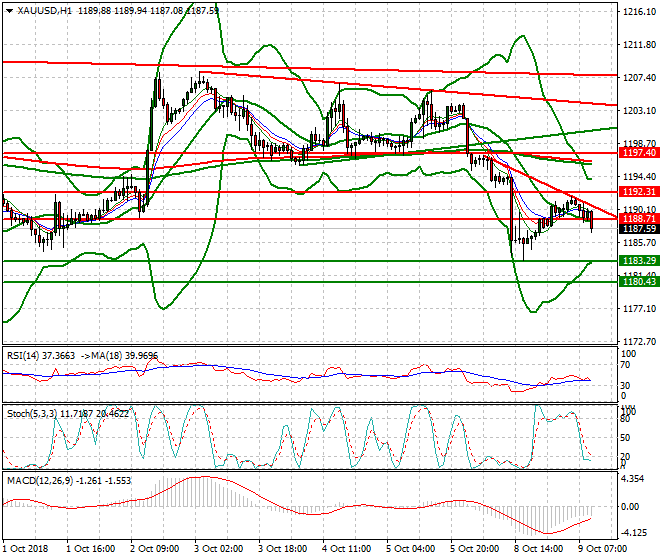The image size is (660, 560).
Task: Click the 3 Oct 02:00 time label
Action: 216,549
